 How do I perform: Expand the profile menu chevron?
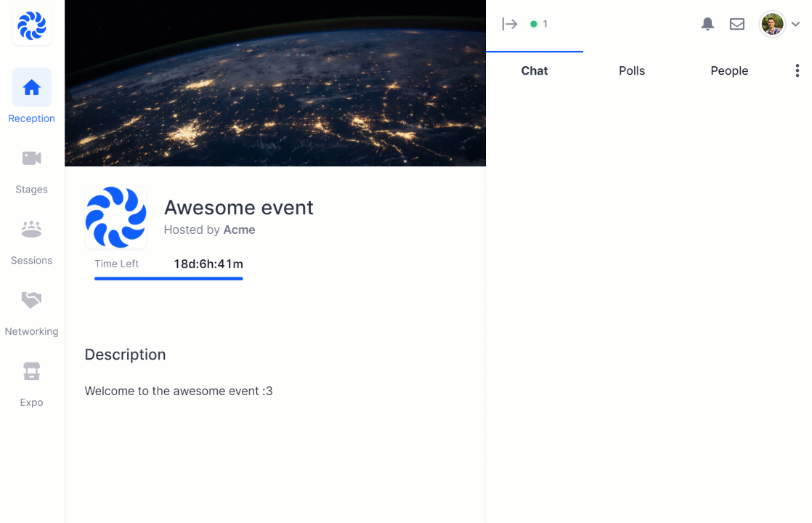(795, 24)
